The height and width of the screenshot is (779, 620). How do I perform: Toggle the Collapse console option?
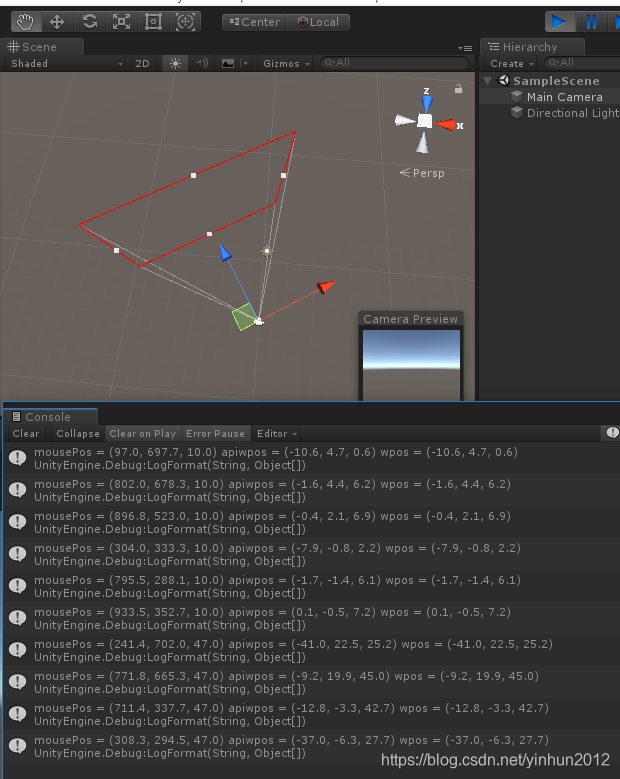[78, 434]
